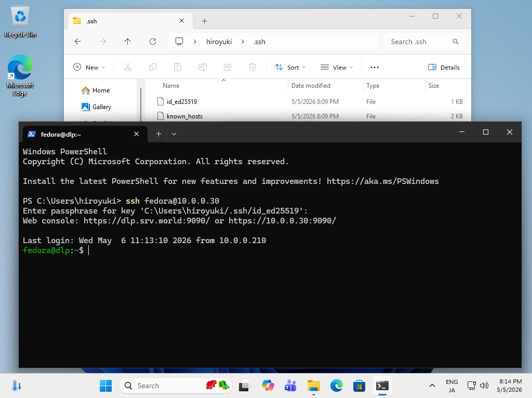Click the Rename icon in File Explorer toolbar
The width and height of the screenshot is (532, 398).
click(203, 67)
